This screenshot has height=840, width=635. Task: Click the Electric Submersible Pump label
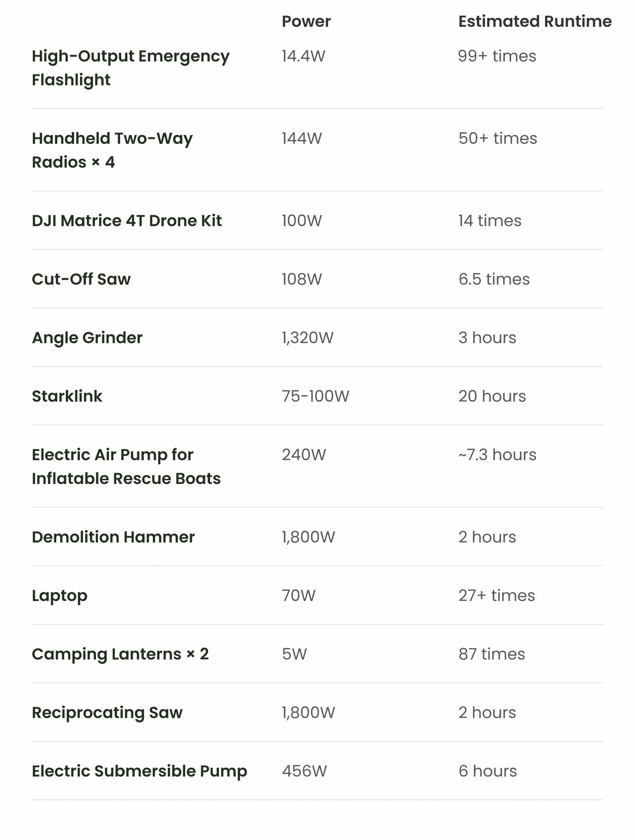pos(140,771)
